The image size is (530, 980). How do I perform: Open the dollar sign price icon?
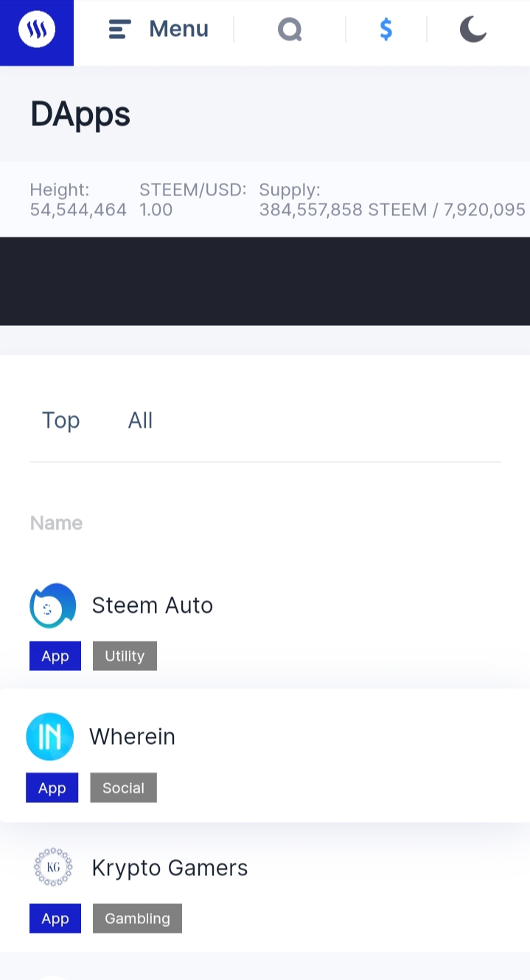click(386, 29)
